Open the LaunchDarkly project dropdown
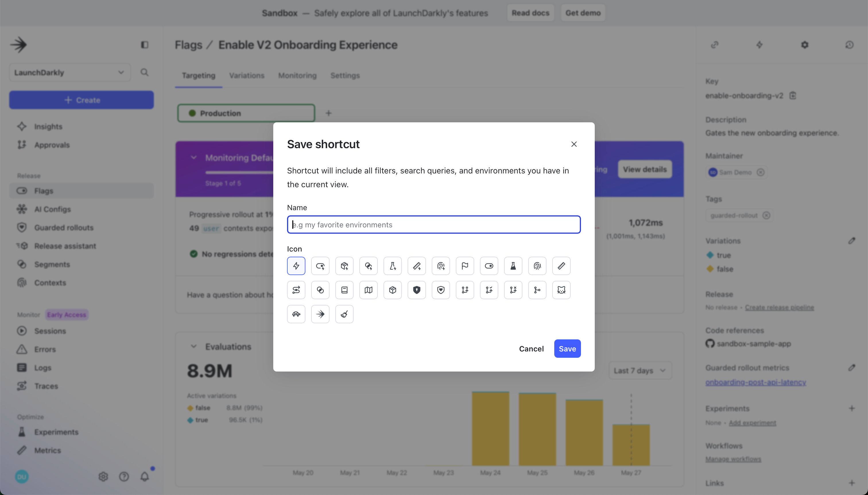The width and height of the screenshot is (868, 495). coord(70,72)
